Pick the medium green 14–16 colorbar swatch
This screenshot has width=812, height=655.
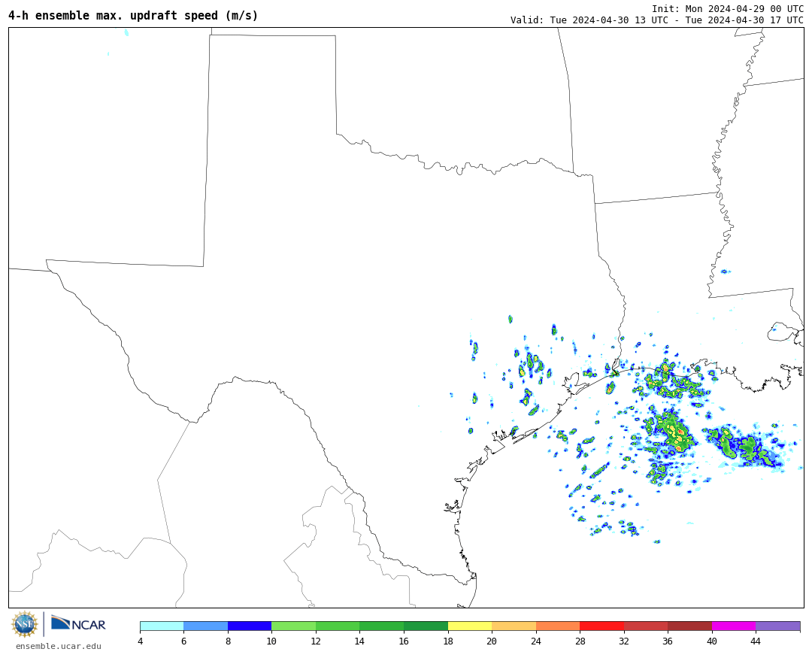coord(382,626)
